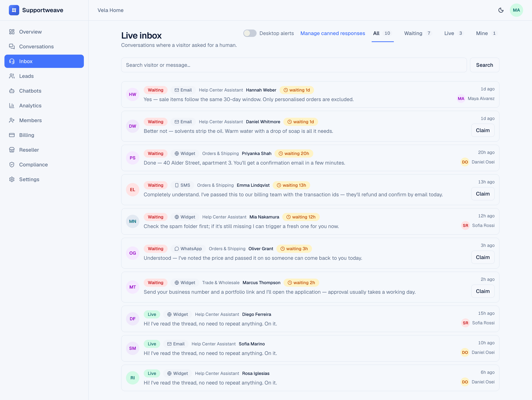Viewport: 532px width, 400px height.
Task: Open the Billing section
Action: [44, 135]
